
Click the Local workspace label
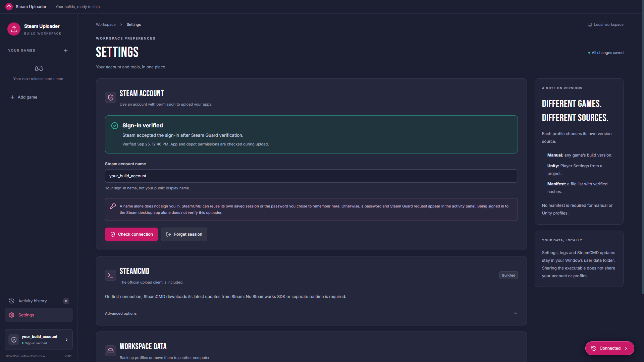(608, 24)
